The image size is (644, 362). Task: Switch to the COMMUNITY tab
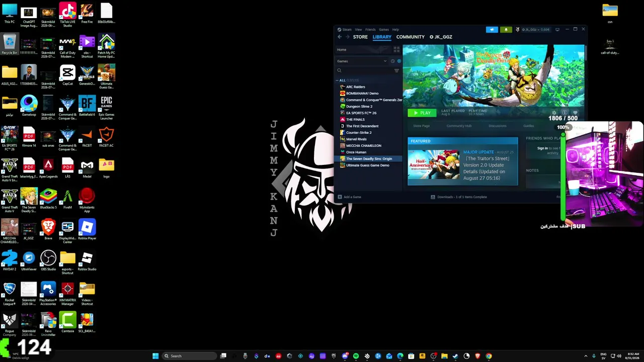[x=411, y=37]
